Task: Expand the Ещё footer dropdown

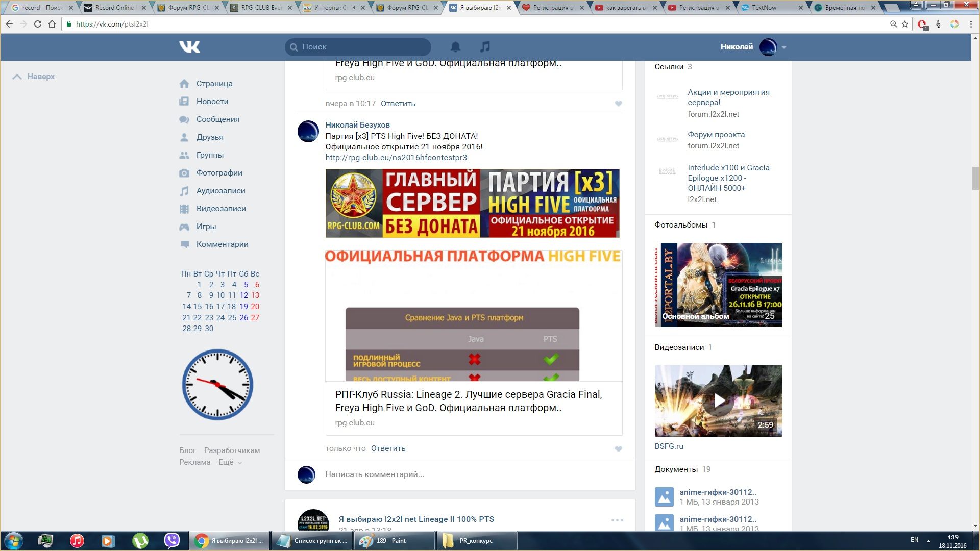Action: (x=230, y=462)
